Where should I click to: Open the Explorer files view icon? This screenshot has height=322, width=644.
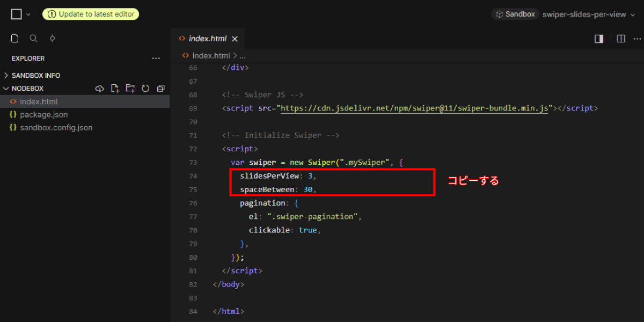tap(15, 38)
